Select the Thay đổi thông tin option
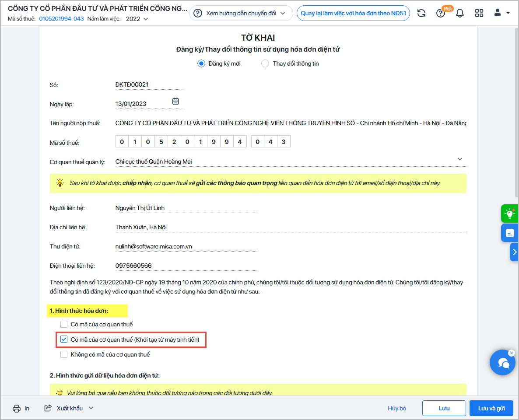 tap(265, 63)
